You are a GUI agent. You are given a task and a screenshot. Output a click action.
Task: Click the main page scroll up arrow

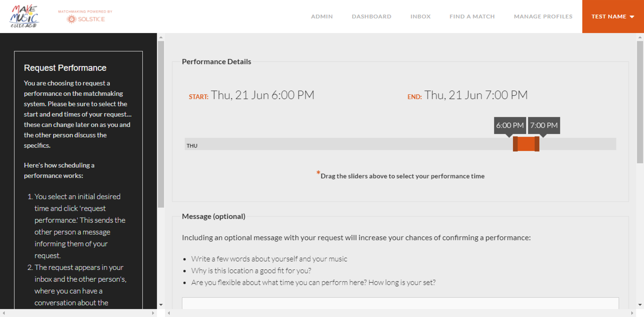640,37
